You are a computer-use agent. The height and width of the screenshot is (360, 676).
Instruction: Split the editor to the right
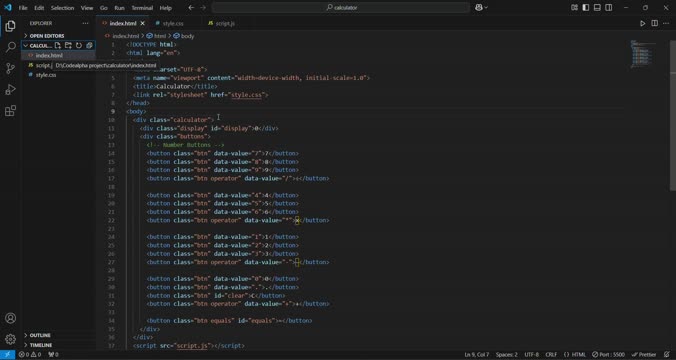654,23
